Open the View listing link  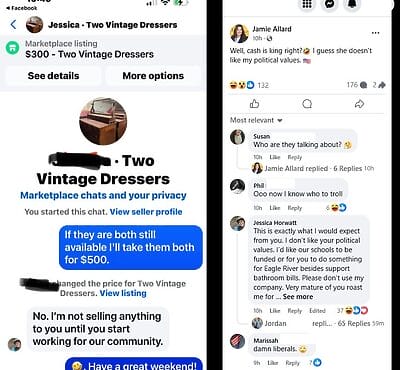coord(123,293)
